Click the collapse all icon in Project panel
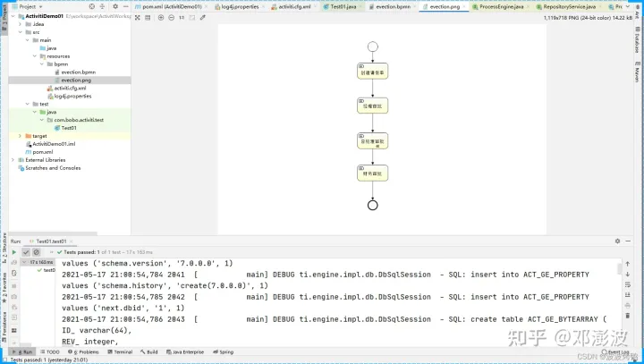Image resolution: width=644 pixels, height=364 pixels. click(x=102, y=6)
